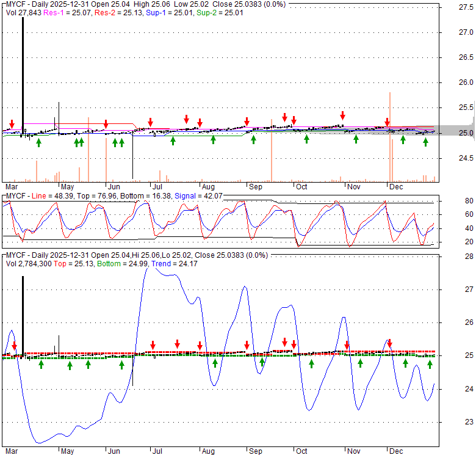Image resolution: width=476 pixels, height=455 pixels.
Task: Click the gray price band on top chart's right axis
Action: (458, 131)
